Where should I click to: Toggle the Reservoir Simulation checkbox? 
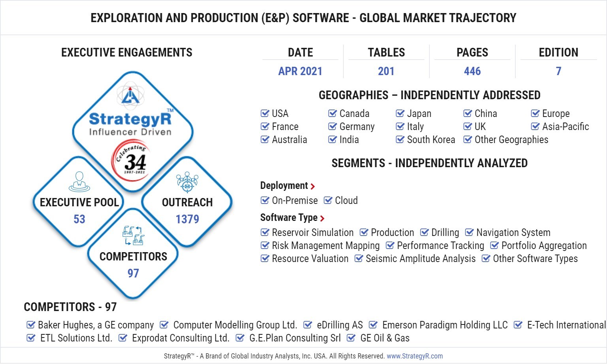[x=265, y=233]
